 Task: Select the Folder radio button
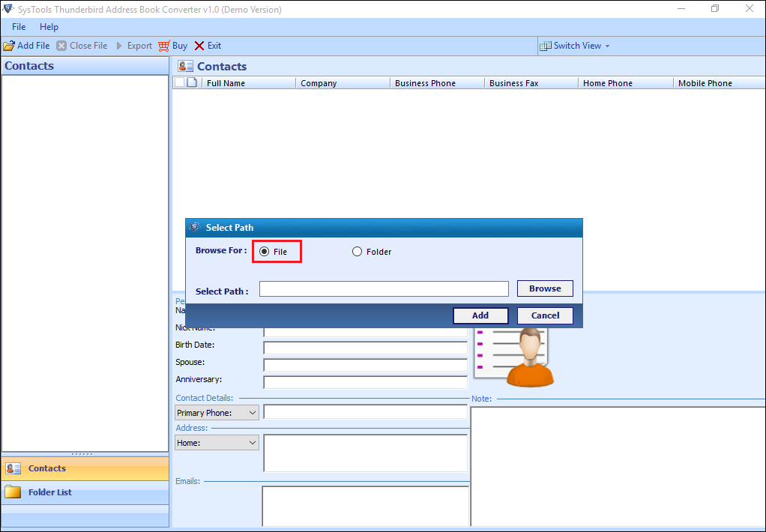click(x=358, y=252)
